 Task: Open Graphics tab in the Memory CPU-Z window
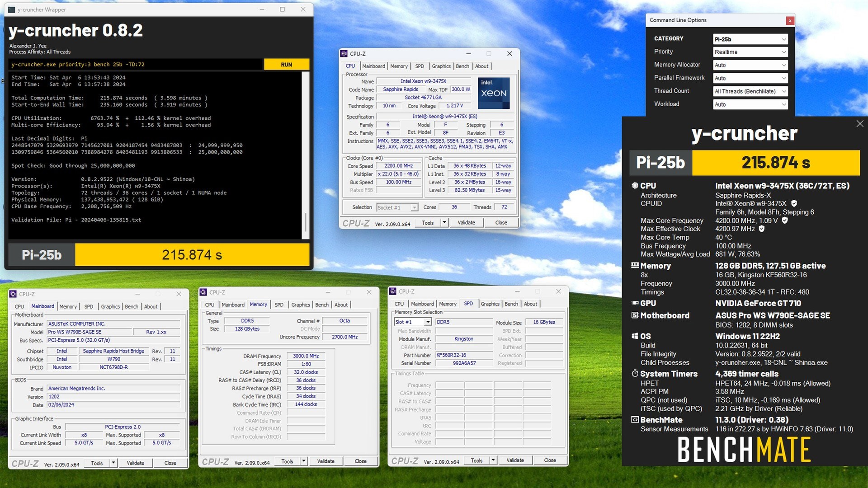(301, 305)
